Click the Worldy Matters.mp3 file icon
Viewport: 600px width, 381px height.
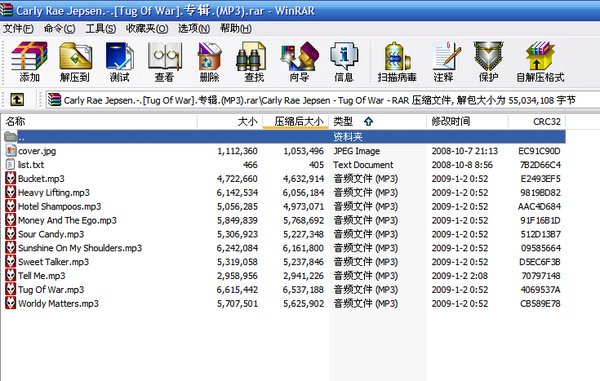pyautogui.click(x=11, y=303)
